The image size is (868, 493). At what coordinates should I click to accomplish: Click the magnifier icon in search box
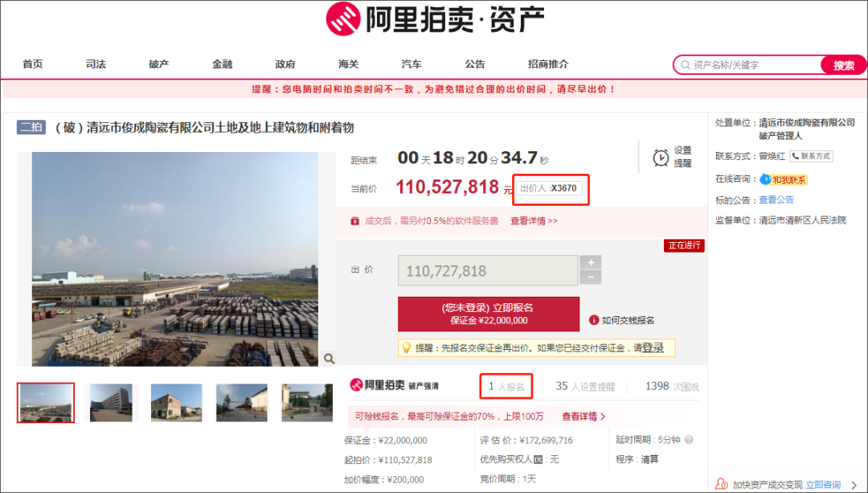(x=686, y=65)
